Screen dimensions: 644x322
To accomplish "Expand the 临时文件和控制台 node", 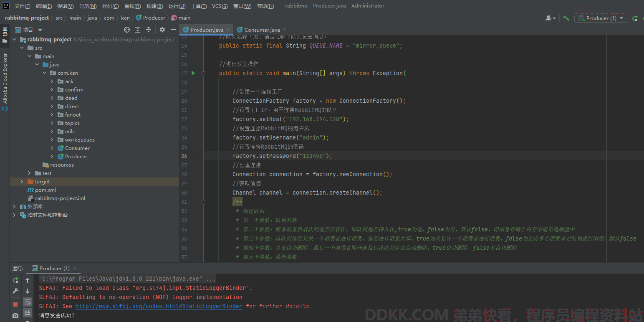I will tap(15, 215).
